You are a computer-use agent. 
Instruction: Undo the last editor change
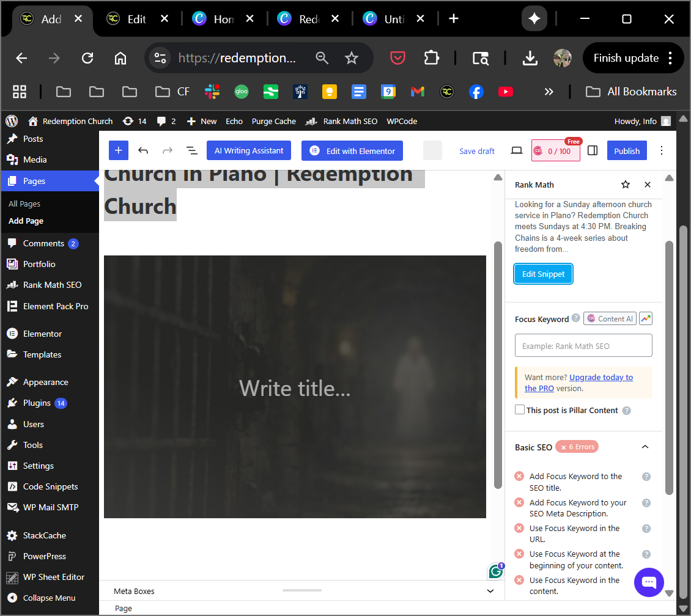point(143,151)
